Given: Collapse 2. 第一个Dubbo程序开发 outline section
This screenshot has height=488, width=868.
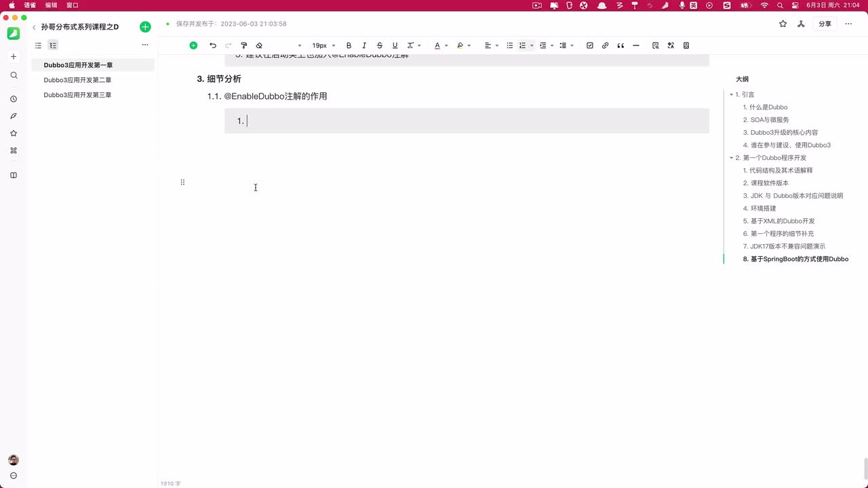Looking at the screenshot, I should [732, 158].
